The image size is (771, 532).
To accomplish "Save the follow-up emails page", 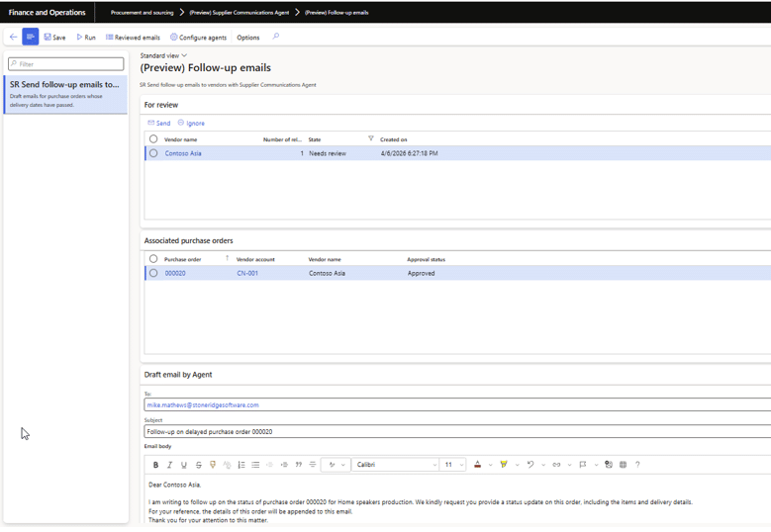I will pyautogui.click(x=54, y=38).
